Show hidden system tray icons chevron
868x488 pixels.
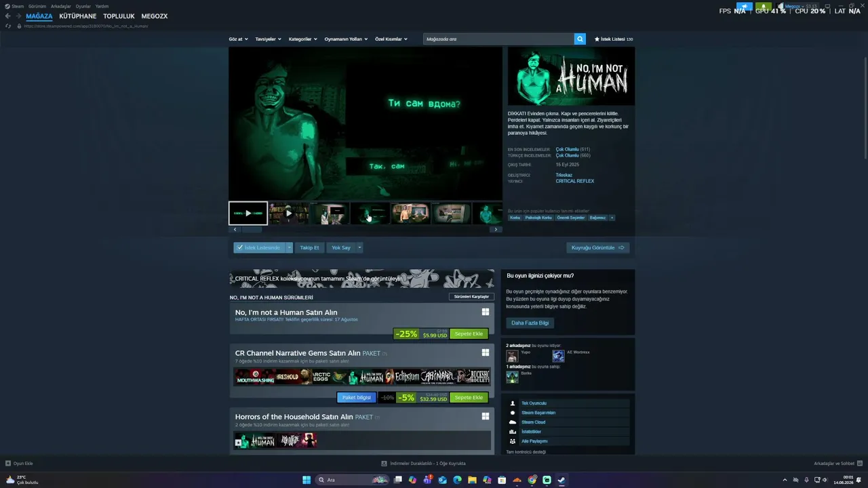click(x=785, y=480)
